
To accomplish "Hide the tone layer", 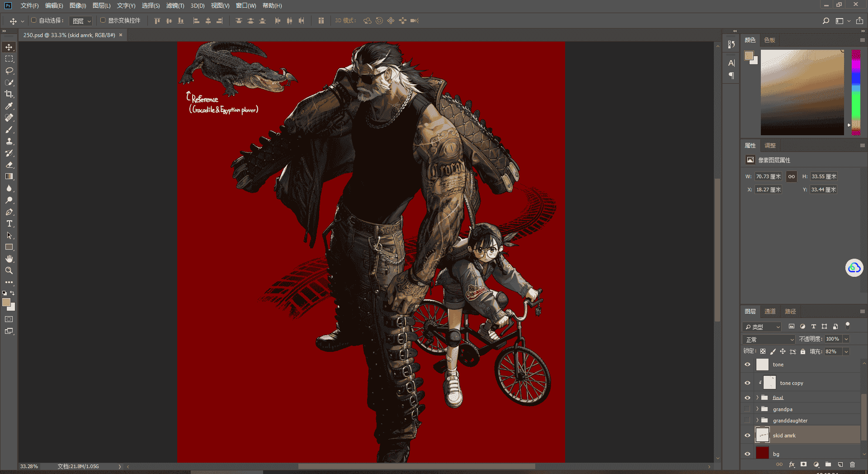I will point(747,365).
